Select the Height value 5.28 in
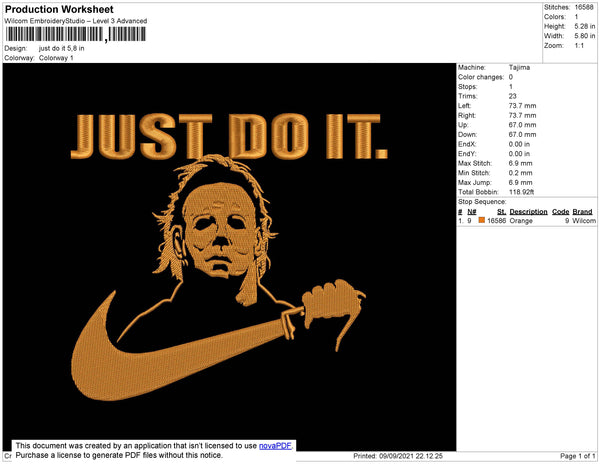Image resolution: width=600 pixels, height=464 pixels. tap(585, 26)
